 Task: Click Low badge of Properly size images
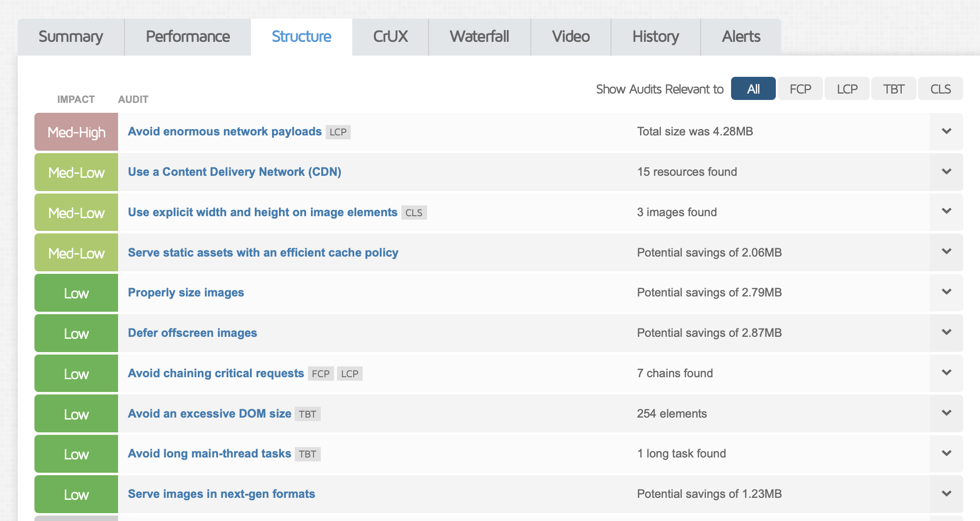coord(76,293)
